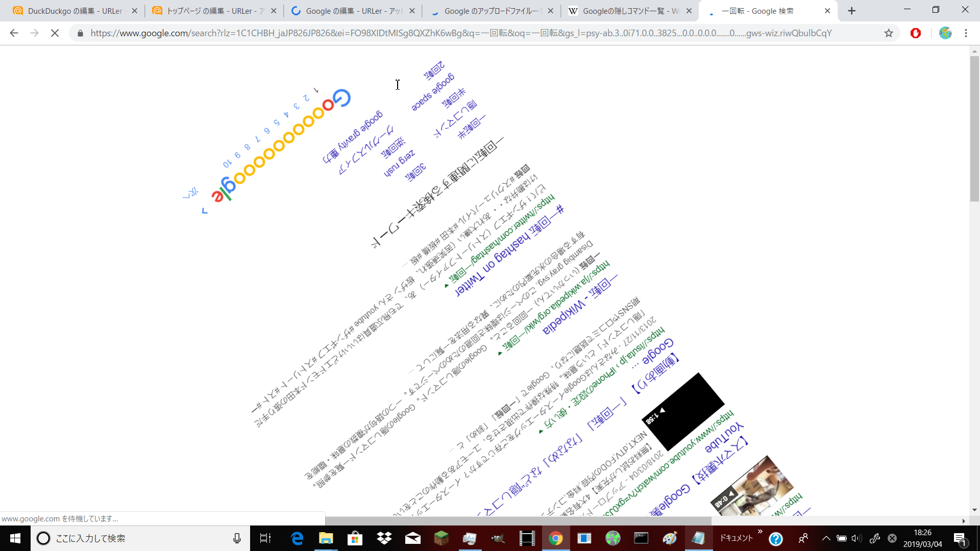
Task: Go to results page 2
Action: click(306, 97)
